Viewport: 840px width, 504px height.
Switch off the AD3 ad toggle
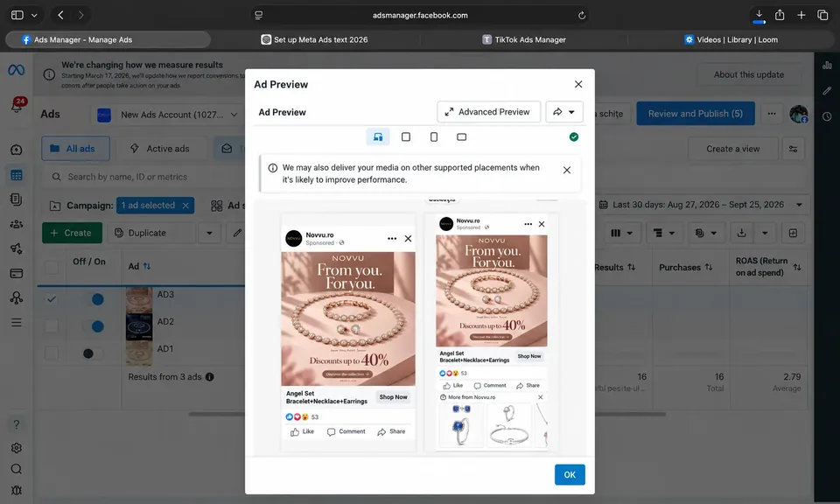point(93,299)
